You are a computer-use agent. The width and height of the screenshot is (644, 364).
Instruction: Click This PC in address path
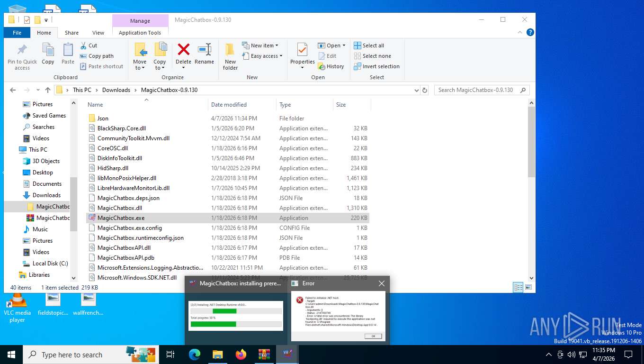[x=82, y=90]
